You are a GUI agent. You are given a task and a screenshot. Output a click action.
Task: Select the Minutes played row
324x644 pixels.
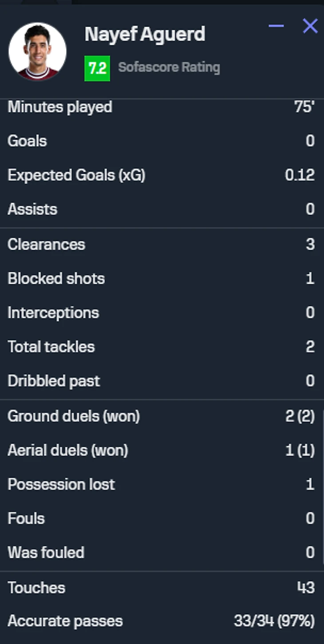(x=161, y=107)
